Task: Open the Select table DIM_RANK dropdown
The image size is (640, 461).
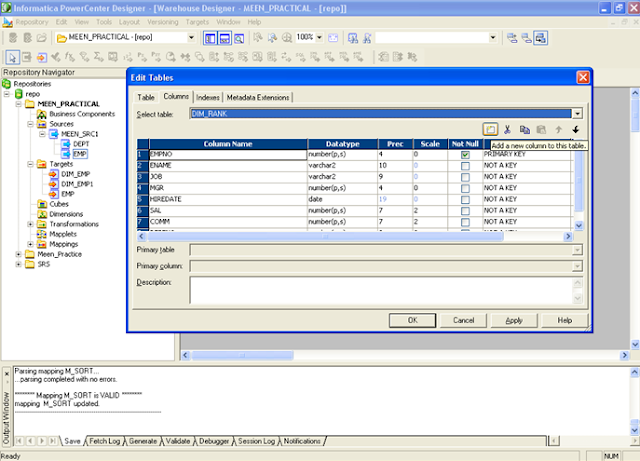Action: point(577,114)
